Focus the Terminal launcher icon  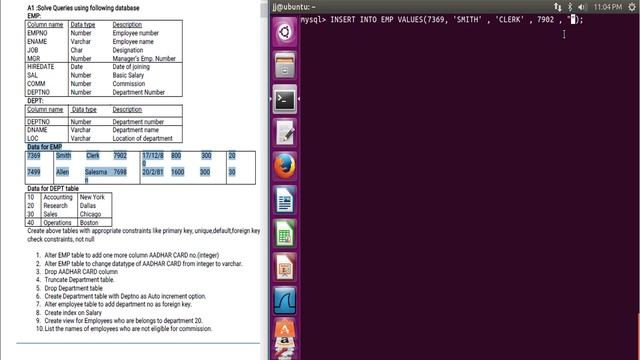click(x=284, y=99)
